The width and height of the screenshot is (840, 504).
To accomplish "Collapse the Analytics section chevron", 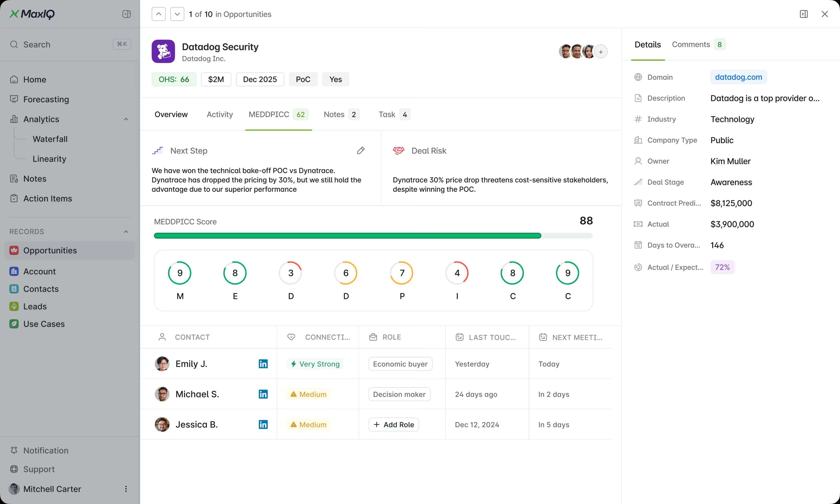I will point(126,119).
